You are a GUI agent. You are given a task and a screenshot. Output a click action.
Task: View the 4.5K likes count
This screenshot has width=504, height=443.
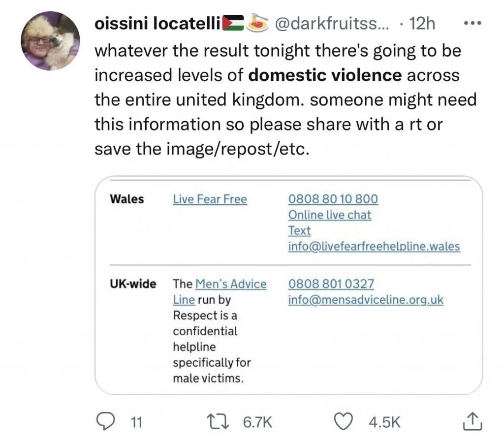click(x=384, y=422)
